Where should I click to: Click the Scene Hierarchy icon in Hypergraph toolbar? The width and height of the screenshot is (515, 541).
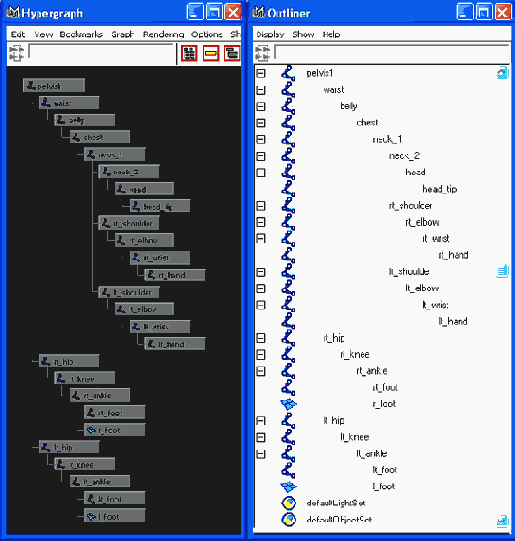(x=189, y=53)
